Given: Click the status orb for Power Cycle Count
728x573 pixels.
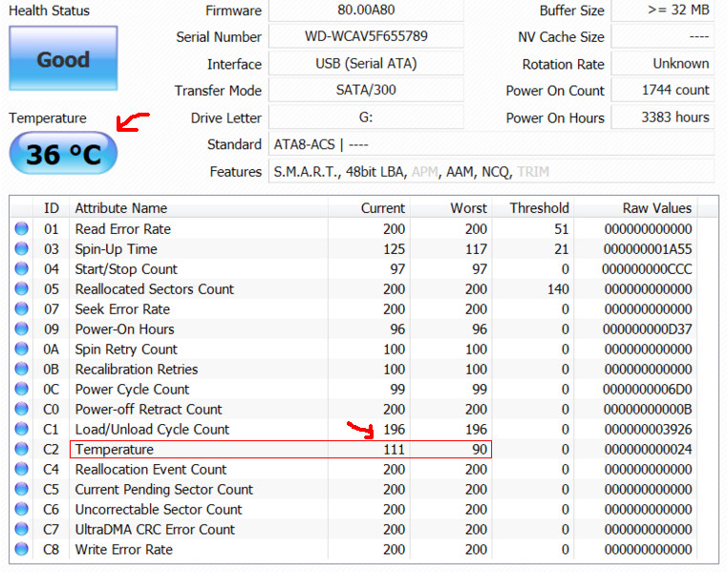Looking at the screenshot, I should [21, 390].
